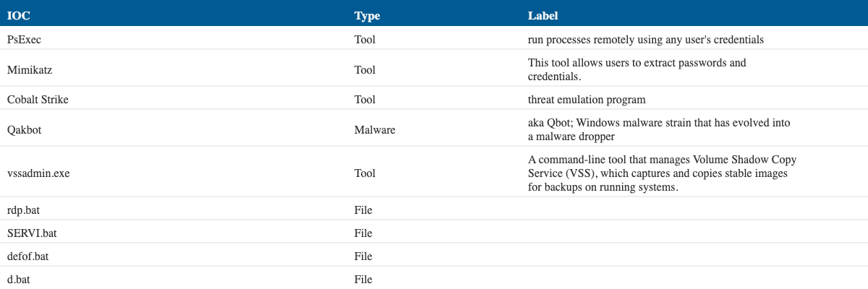Select the rdp.bat file entry
This screenshot has width=868, height=289.
tap(24, 210)
